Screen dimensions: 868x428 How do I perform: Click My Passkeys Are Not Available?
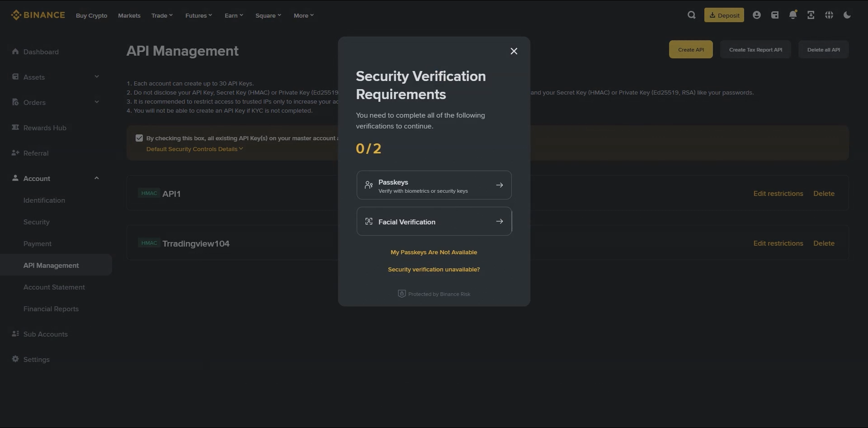[434, 252]
